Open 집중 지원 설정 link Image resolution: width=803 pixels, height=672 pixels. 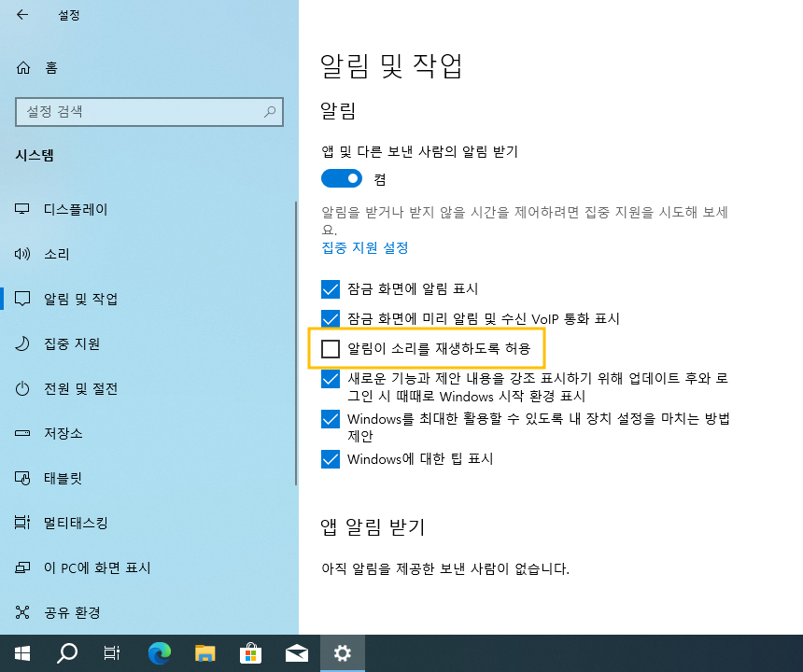click(x=365, y=247)
